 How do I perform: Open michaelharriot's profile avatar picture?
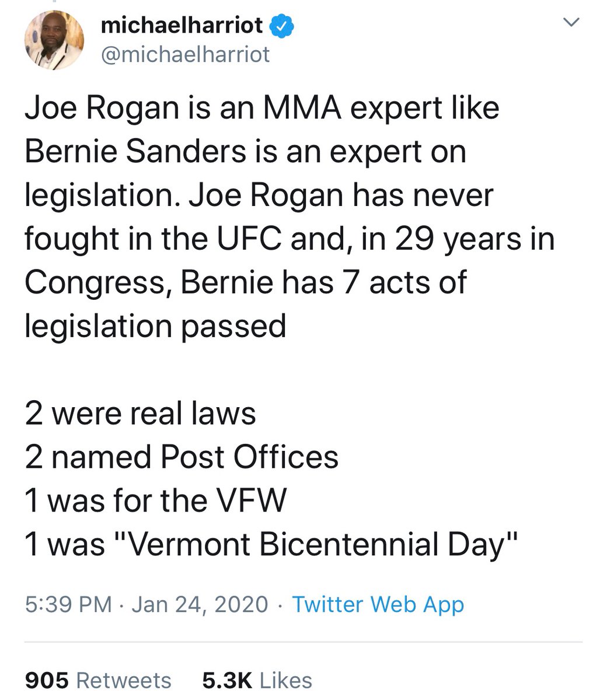click(x=53, y=40)
